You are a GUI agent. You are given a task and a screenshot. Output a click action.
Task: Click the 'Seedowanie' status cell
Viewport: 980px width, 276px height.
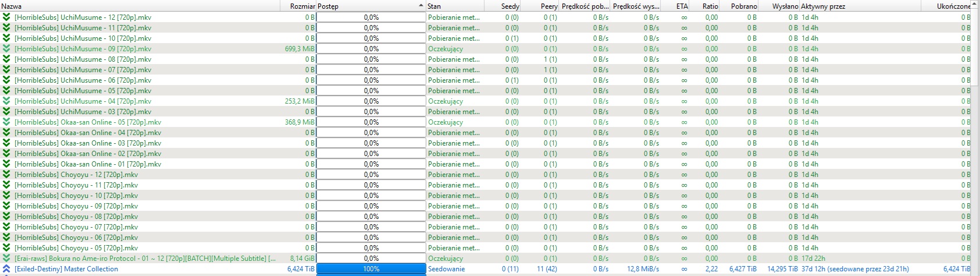(447, 269)
